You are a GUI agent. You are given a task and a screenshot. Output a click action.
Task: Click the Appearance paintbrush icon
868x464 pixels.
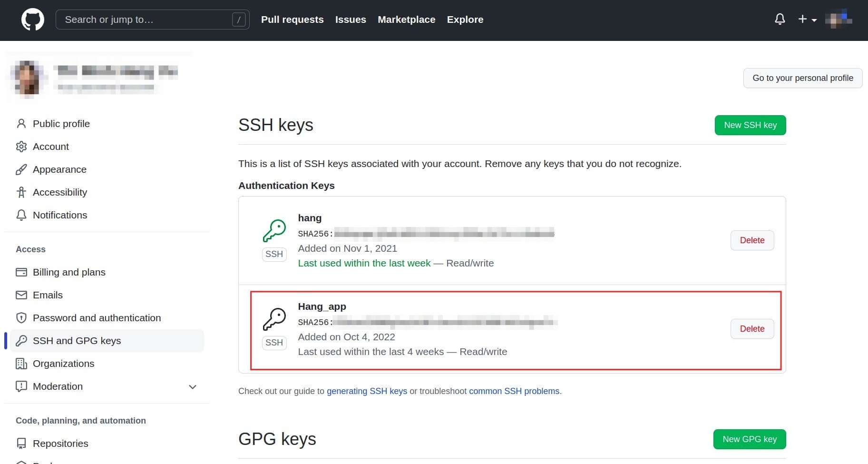[21, 169]
